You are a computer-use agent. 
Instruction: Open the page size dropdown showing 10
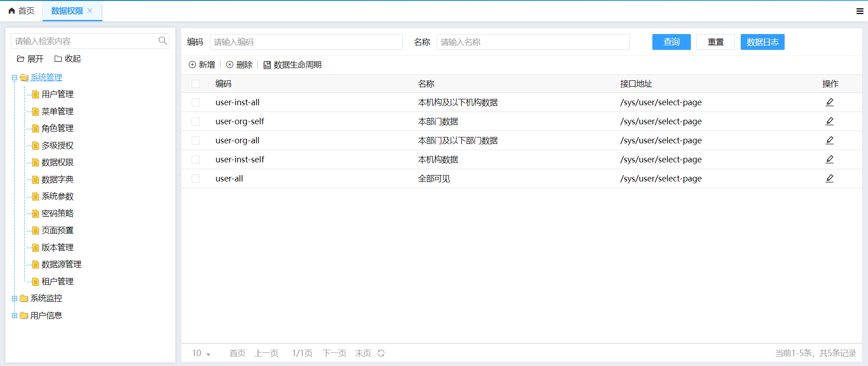click(201, 353)
